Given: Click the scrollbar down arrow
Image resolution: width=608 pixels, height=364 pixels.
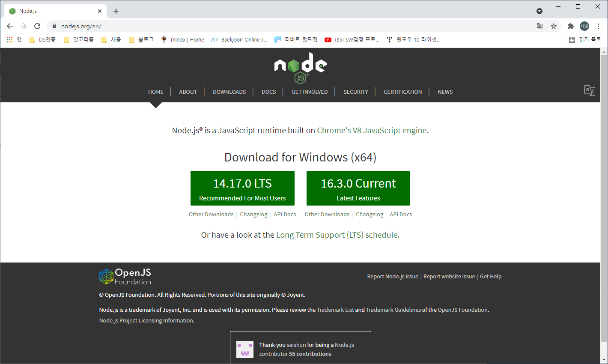Looking at the screenshot, I should click(604, 360).
